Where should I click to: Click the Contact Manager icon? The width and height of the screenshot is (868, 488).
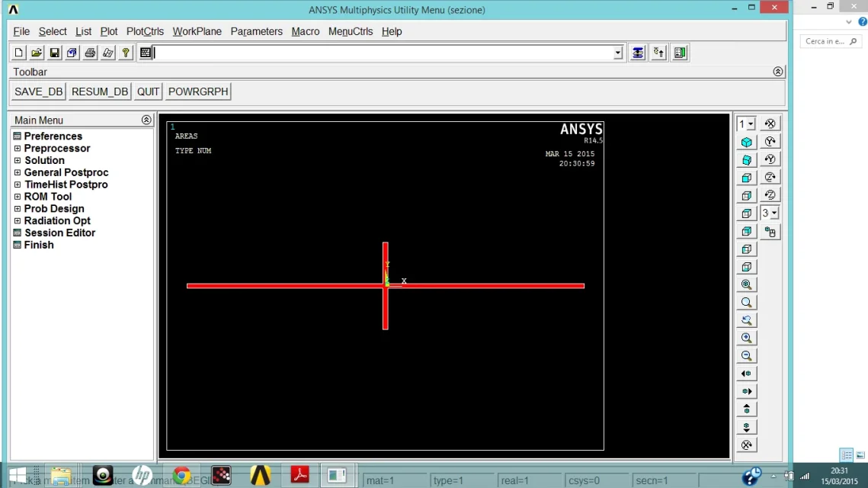(680, 53)
